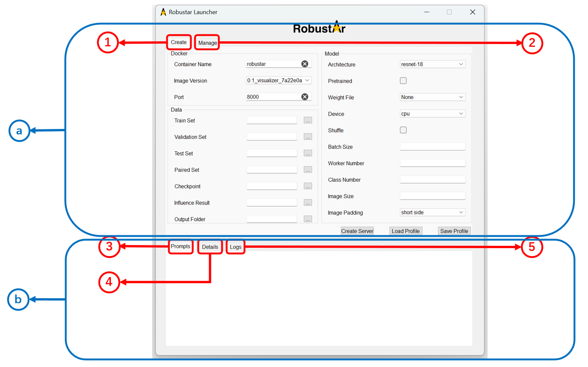Clear the Port field with its X icon
The height and width of the screenshot is (367, 588).
[305, 97]
